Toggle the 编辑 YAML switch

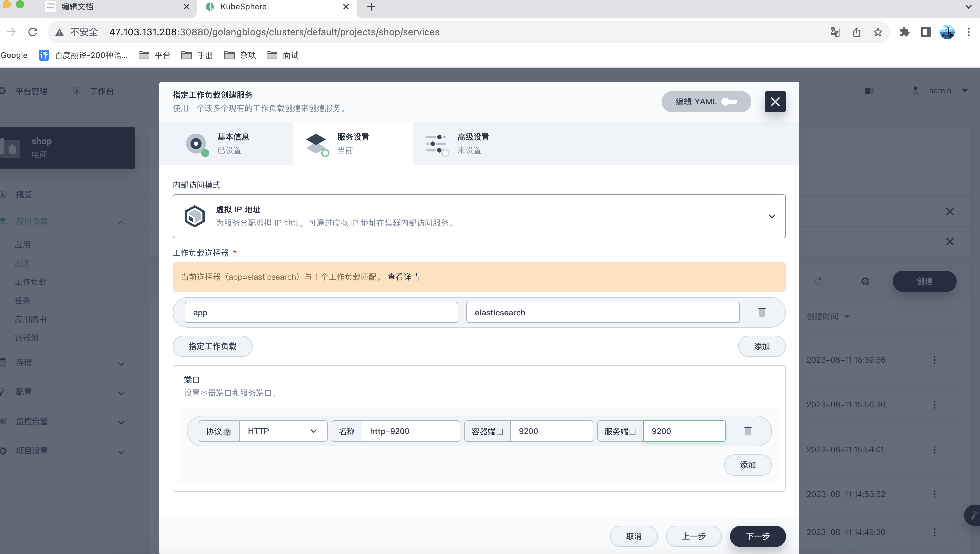point(729,102)
